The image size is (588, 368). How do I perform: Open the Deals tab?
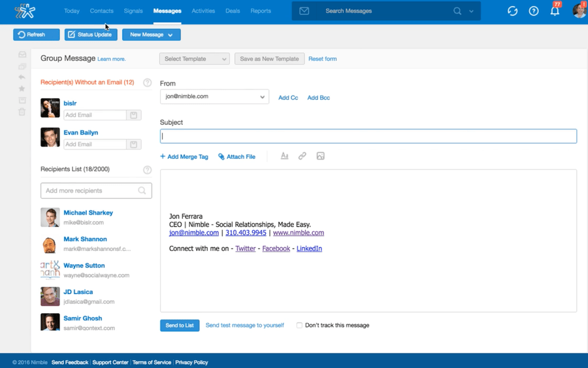pyautogui.click(x=233, y=11)
